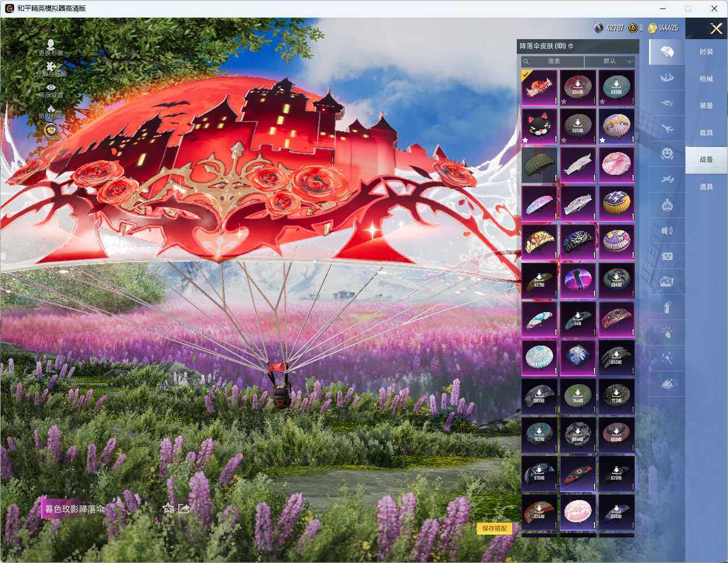
Task: Open the 热力档案 flame icon
Action: pos(51,108)
